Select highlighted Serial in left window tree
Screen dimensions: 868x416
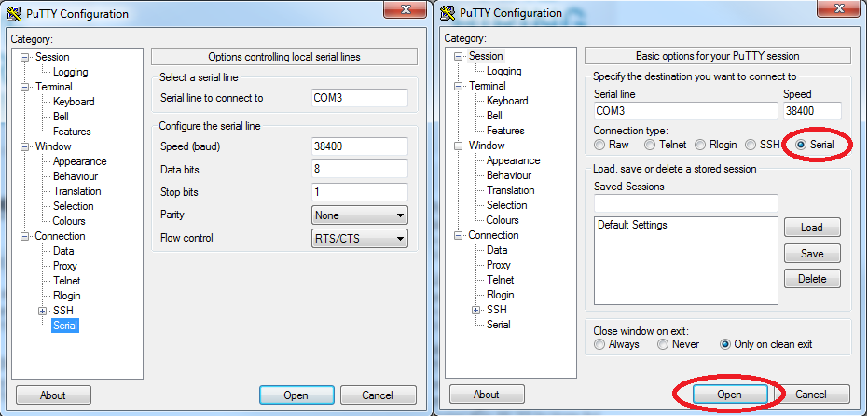(x=64, y=326)
